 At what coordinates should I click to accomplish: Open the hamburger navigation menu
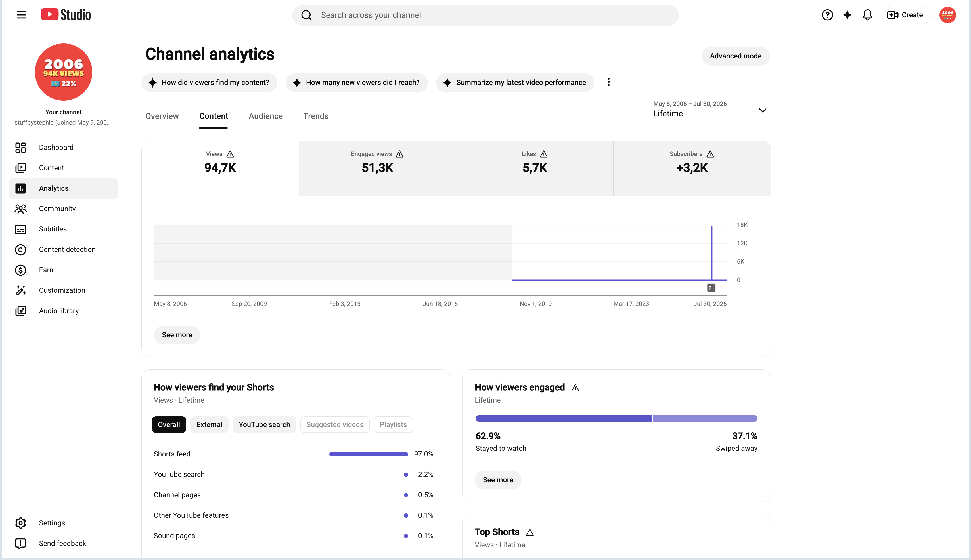pyautogui.click(x=22, y=15)
